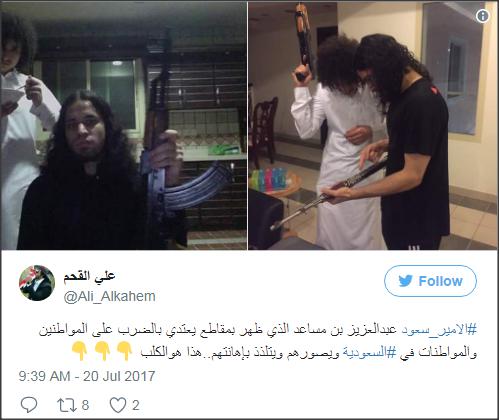View the right photo of two people
This screenshot has width=499, height=420.
point(373,125)
